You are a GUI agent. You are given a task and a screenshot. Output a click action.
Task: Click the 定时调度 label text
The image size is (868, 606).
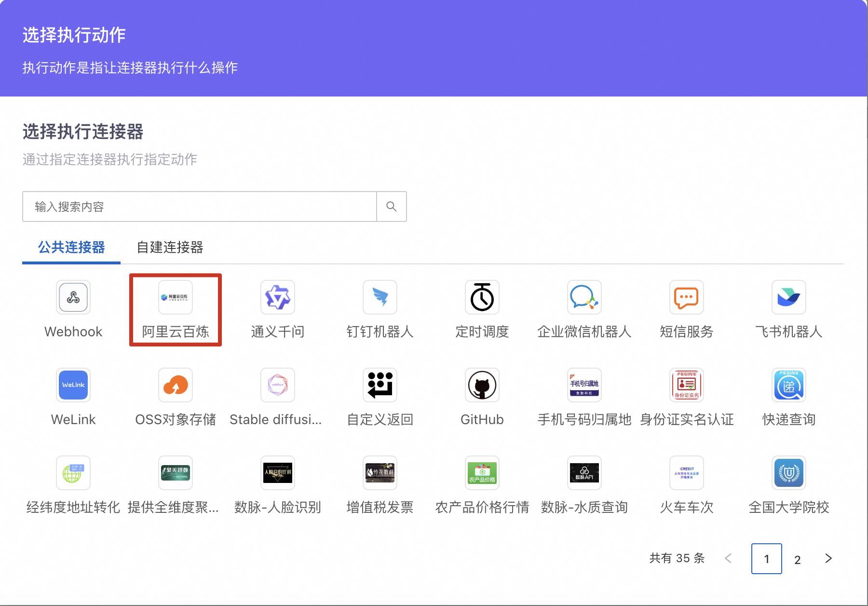482,332
